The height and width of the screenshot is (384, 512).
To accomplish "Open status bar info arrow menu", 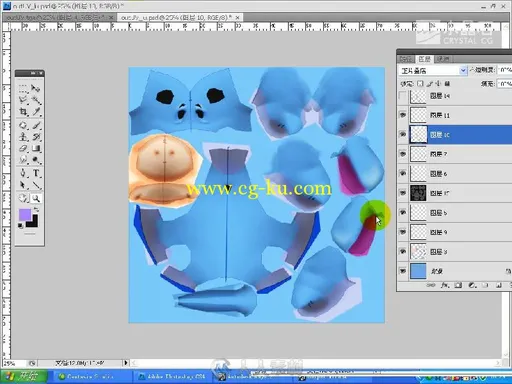I will pos(126,362).
